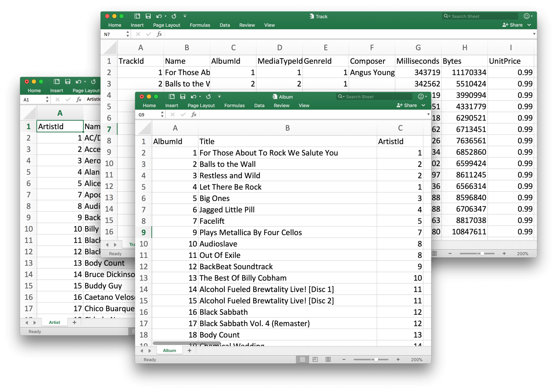
Task: Open the quick access toolbar customize chevron in Track window
Action: [185, 16]
